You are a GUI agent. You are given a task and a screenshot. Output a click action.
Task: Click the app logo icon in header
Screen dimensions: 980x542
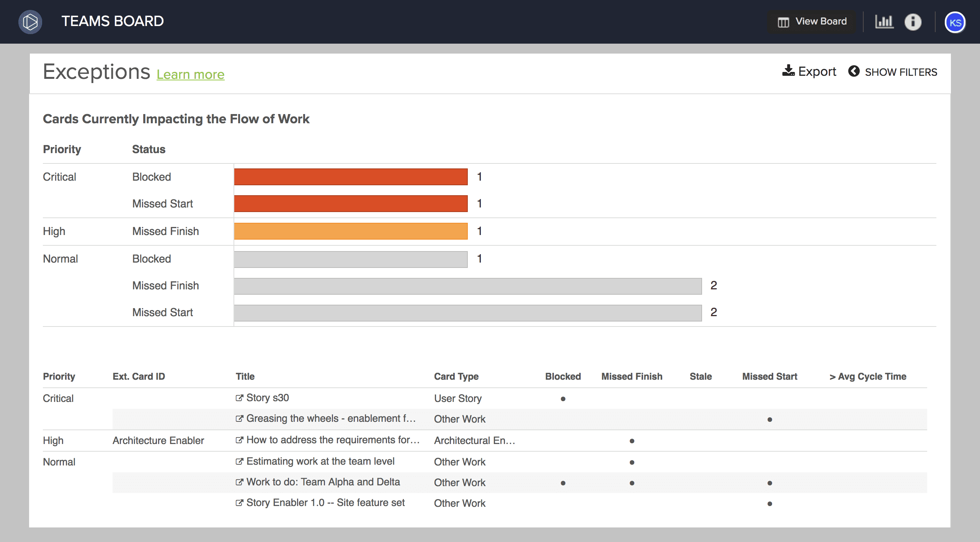point(30,22)
